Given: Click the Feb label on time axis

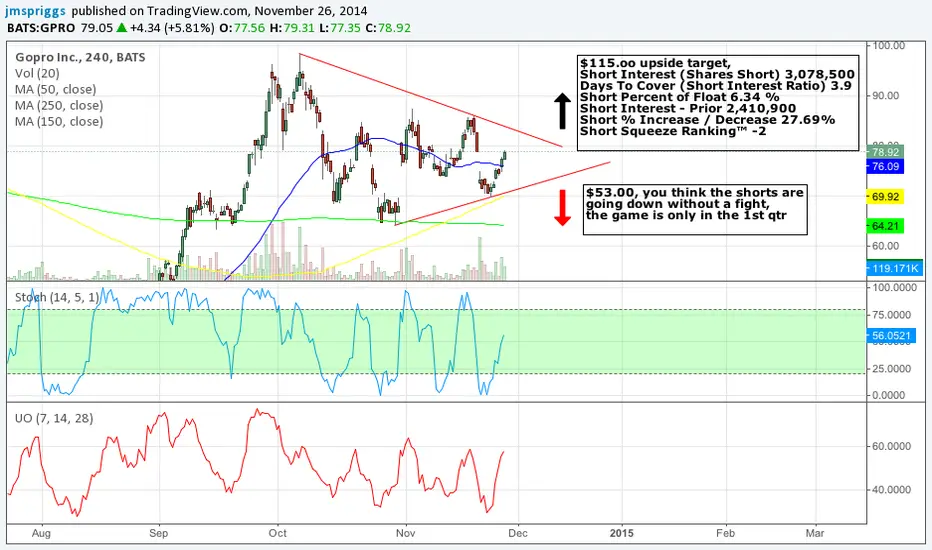Looking at the screenshot, I should coord(725,533).
